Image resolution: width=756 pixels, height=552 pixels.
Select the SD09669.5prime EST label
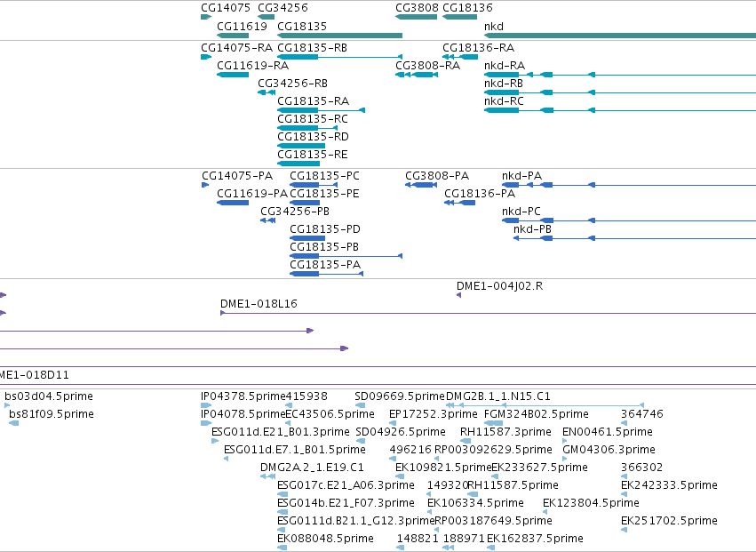pyautogui.click(x=400, y=396)
